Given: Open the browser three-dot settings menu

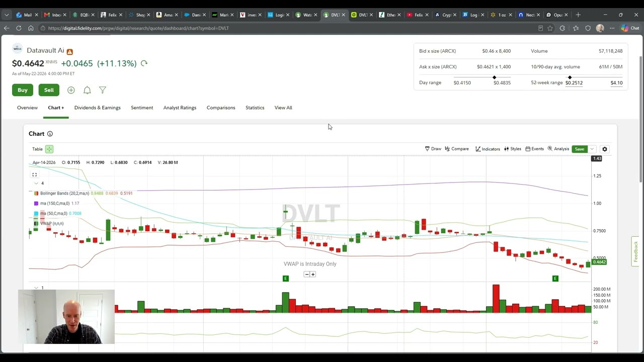Looking at the screenshot, I should coord(612,28).
